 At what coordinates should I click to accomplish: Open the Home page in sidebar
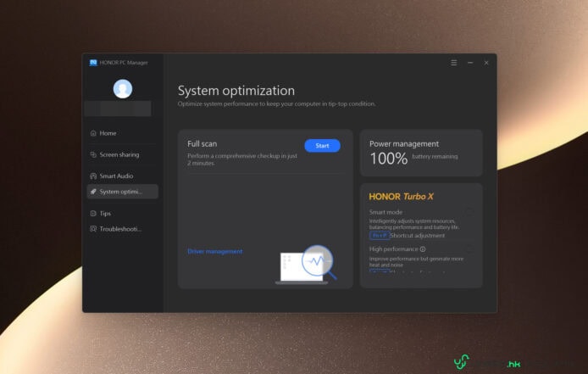tap(122, 133)
